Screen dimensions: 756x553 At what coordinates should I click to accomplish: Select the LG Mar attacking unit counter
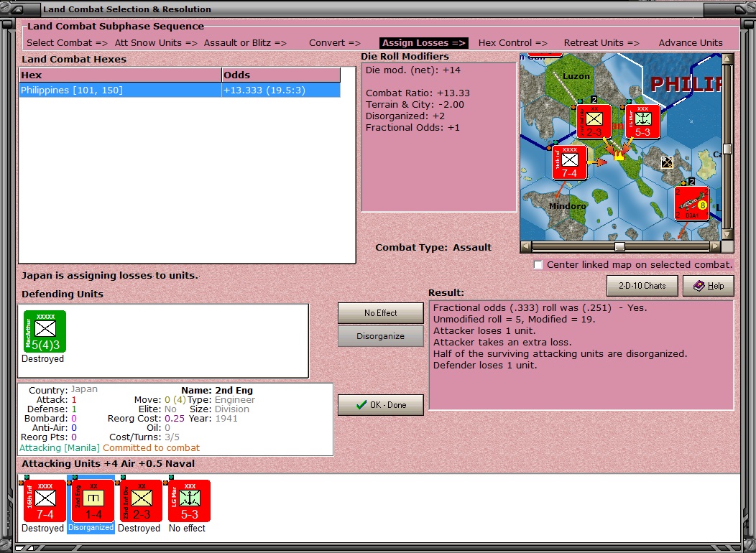tap(190, 501)
